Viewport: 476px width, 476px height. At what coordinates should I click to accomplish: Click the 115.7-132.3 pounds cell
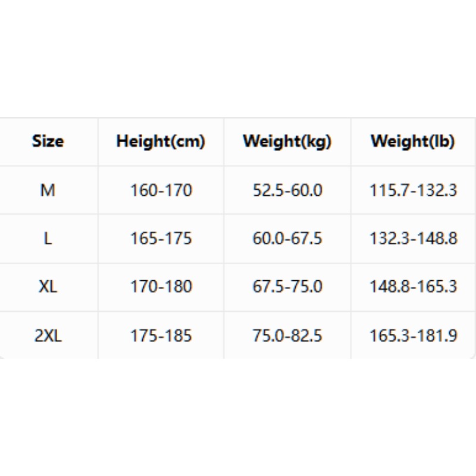[414, 190]
